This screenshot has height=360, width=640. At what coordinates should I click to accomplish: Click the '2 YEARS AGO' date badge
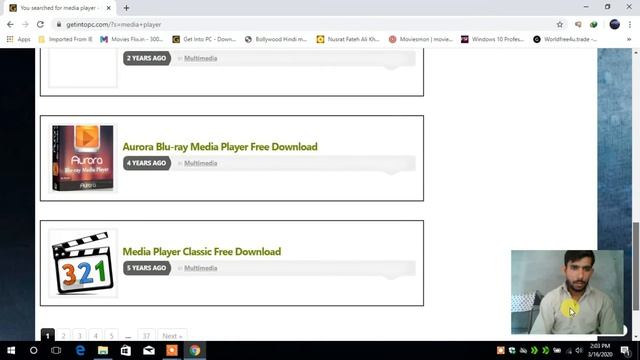[147, 58]
